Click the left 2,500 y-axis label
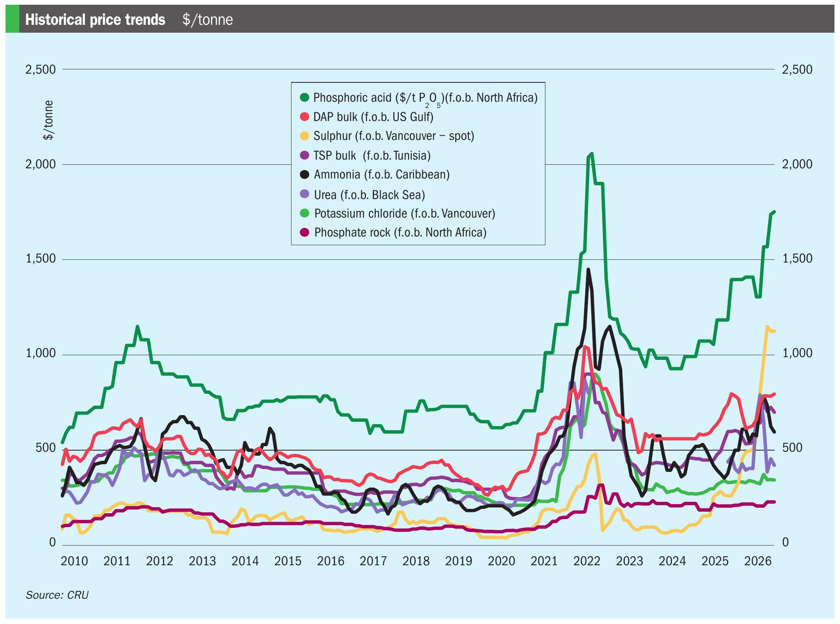 pos(41,69)
